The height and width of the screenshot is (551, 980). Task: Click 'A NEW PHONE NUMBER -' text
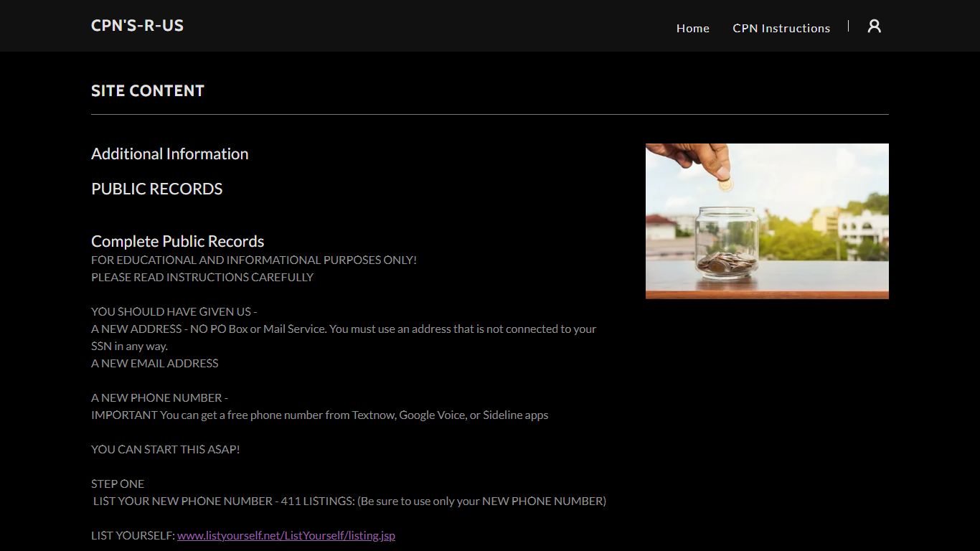tap(159, 397)
